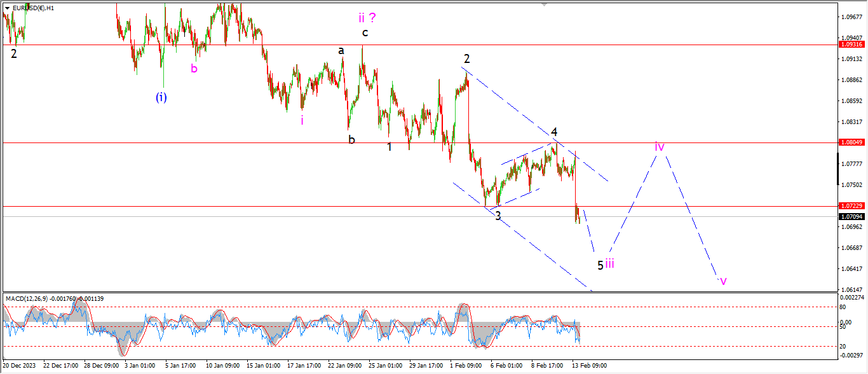Select the magenta 'v' projected wave label
Image resolution: width=868 pixels, height=374 pixels.
[723, 280]
